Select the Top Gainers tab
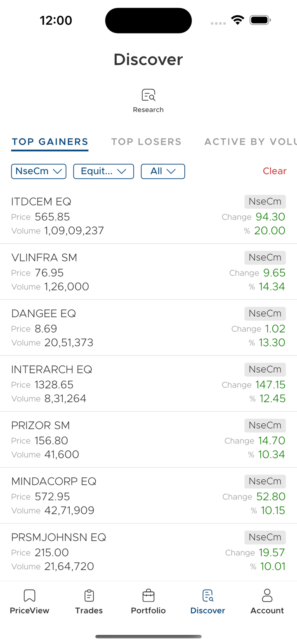This screenshot has width=297, height=644. tap(50, 142)
